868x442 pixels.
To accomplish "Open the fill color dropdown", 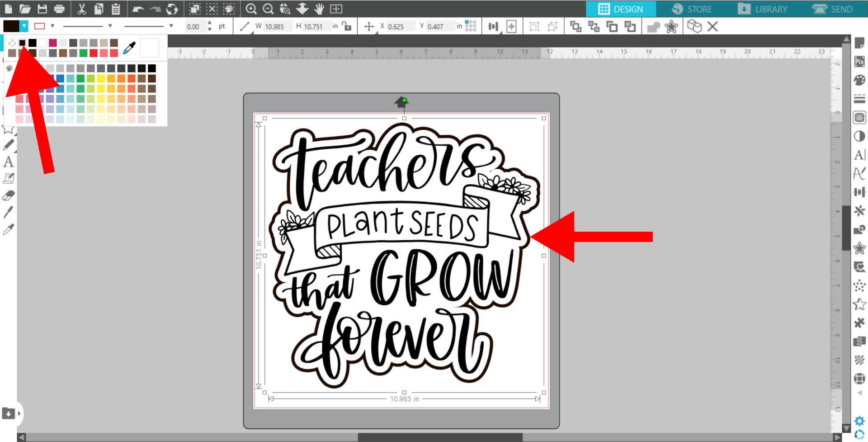I will click(24, 26).
